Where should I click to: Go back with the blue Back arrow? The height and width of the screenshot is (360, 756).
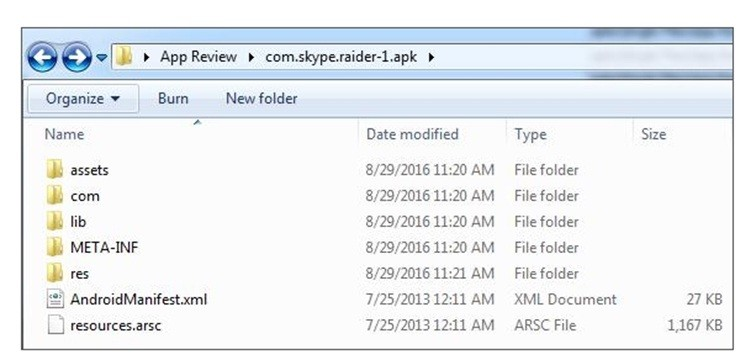point(42,57)
